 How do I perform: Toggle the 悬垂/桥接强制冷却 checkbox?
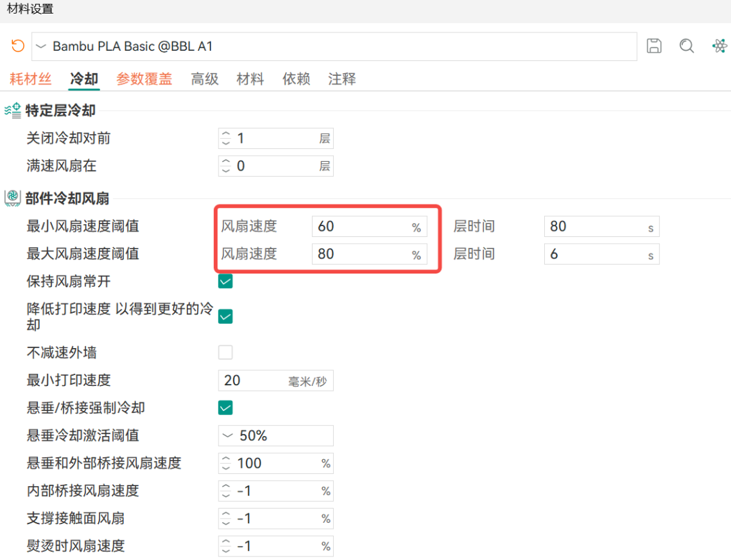[225, 408]
